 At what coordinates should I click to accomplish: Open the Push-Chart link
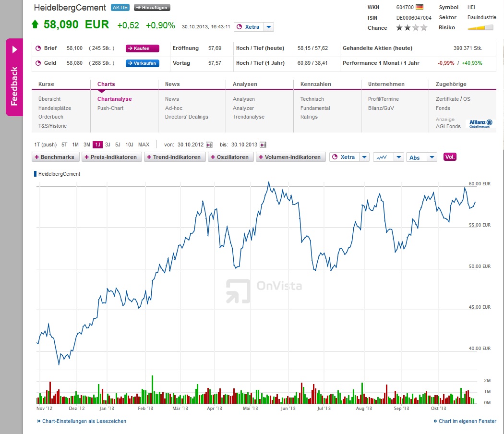tap(110, 108)
